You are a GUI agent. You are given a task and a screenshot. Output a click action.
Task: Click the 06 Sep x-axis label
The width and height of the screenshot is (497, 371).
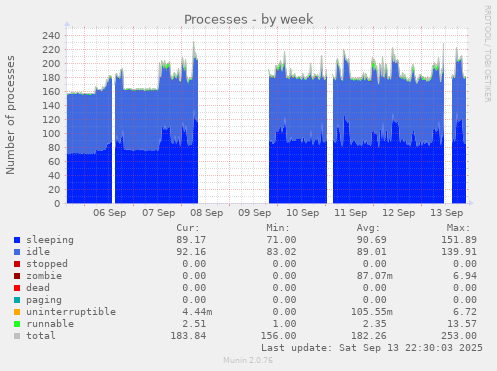(x=110, y=213)
